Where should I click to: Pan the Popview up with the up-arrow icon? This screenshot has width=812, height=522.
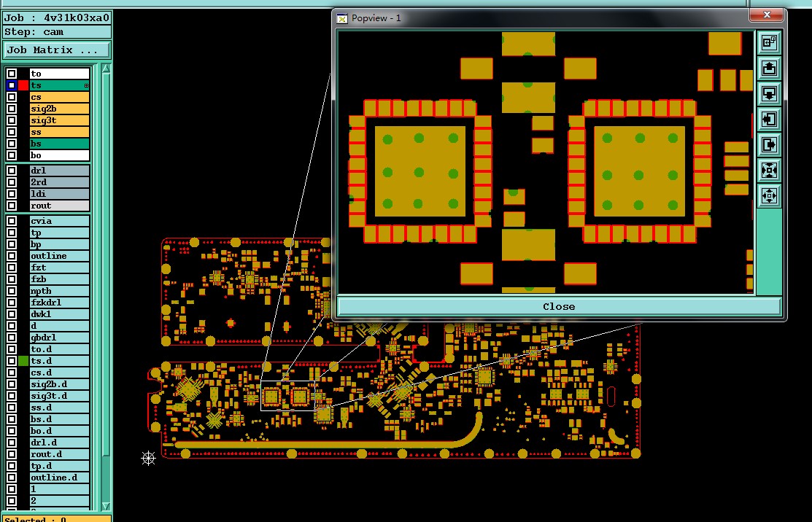769,68
